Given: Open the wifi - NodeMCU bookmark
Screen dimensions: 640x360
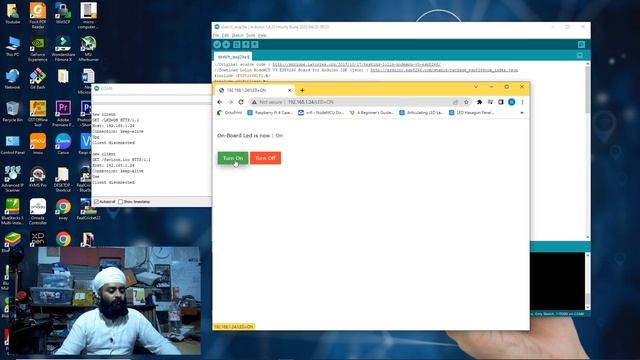Looking at the screenshot, I should (321, 113).
